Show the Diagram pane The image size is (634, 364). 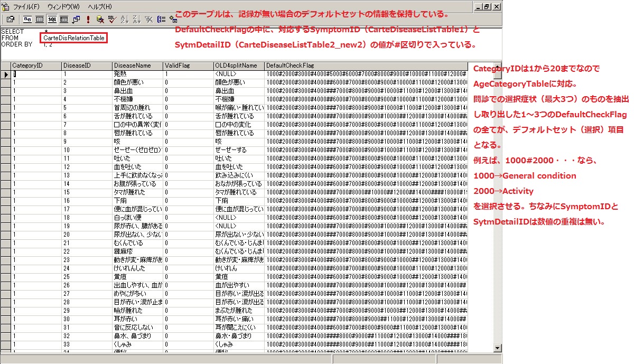tap(27, 20)
